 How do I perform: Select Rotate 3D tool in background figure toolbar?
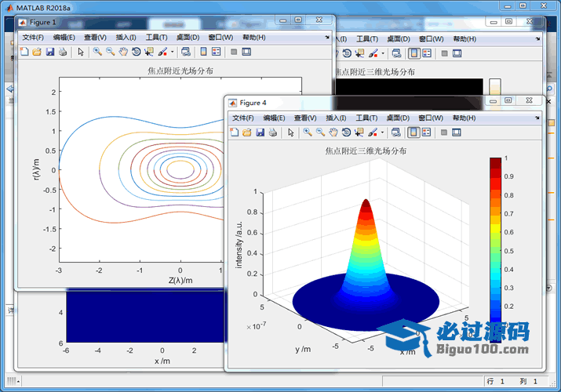tap(347, 53)
